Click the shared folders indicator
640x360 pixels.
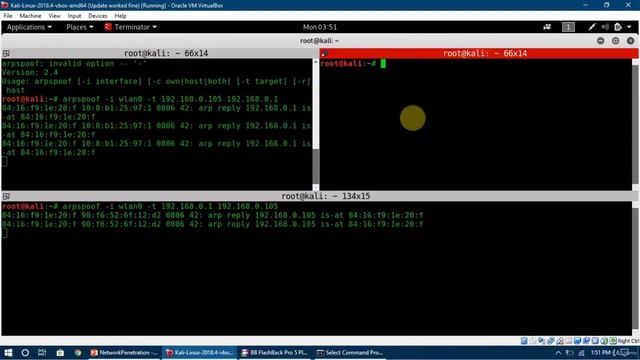569,340
